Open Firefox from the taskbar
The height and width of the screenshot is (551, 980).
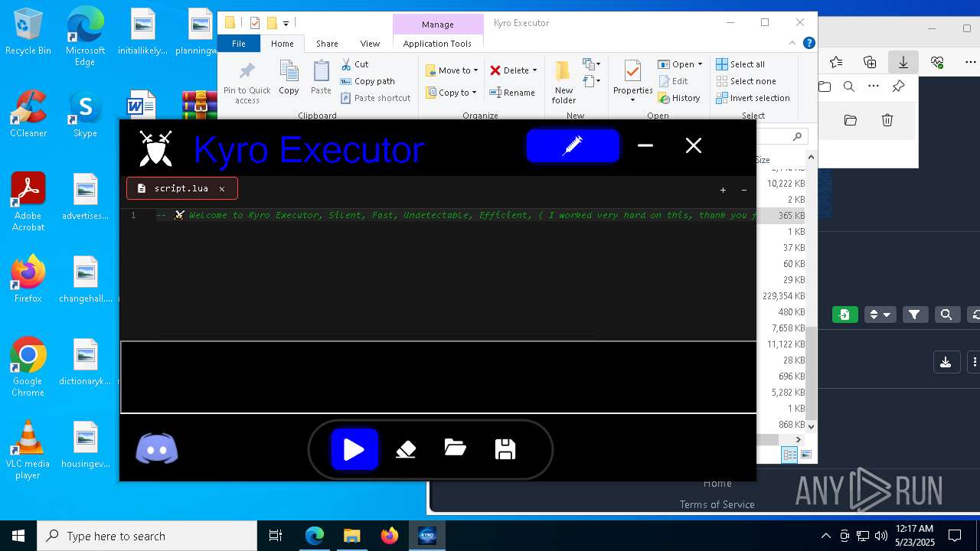[390, 536]
